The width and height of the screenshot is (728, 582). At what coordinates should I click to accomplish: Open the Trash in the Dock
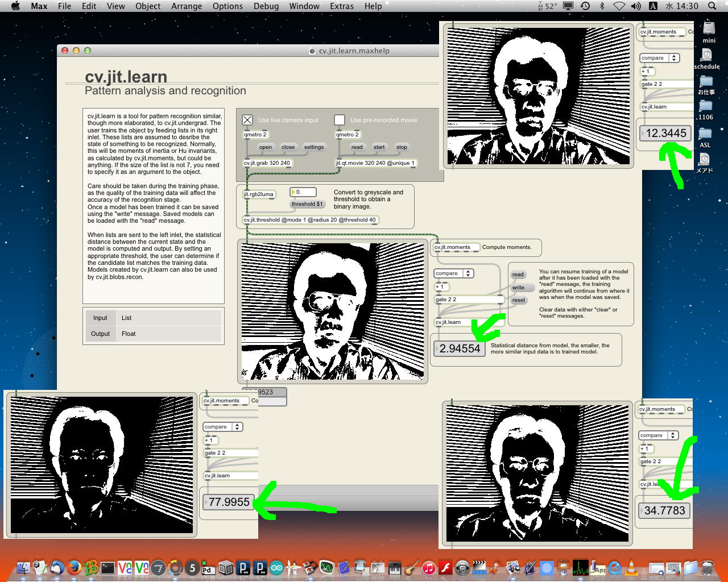(x=708, y=567)
